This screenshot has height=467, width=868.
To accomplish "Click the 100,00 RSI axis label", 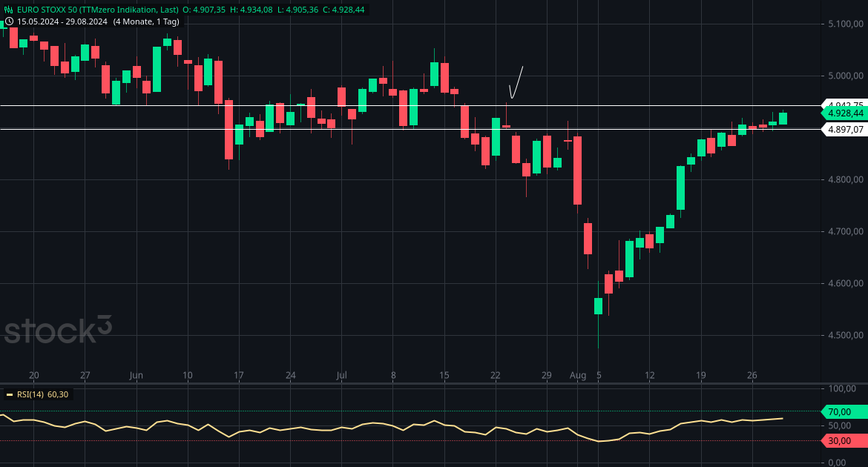I will (x=842, y=388).
